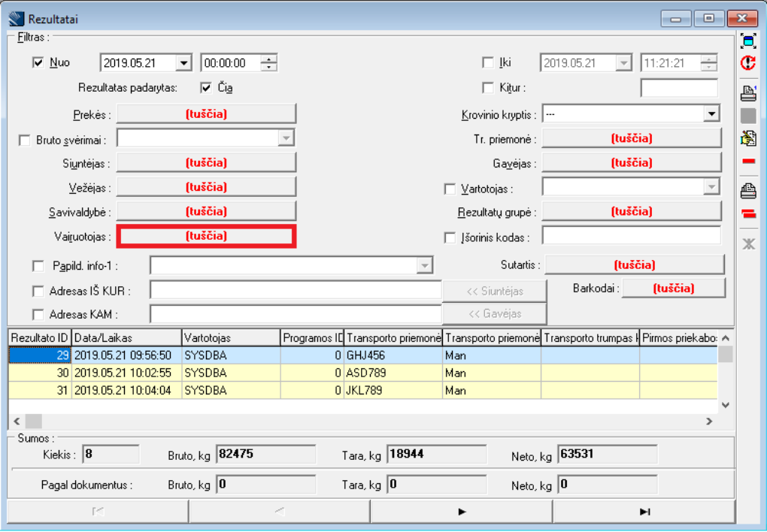Click the double red bar delete icon

click(748, 214)
